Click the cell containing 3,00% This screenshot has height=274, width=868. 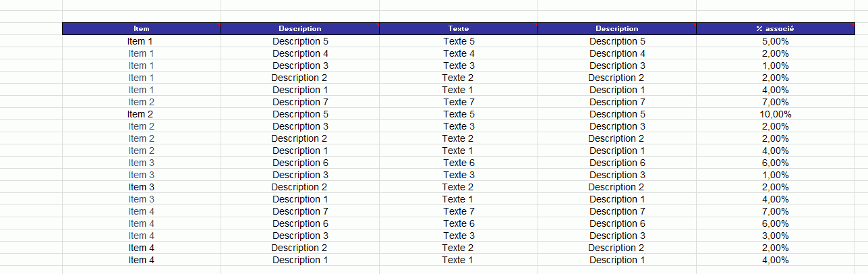775,236
